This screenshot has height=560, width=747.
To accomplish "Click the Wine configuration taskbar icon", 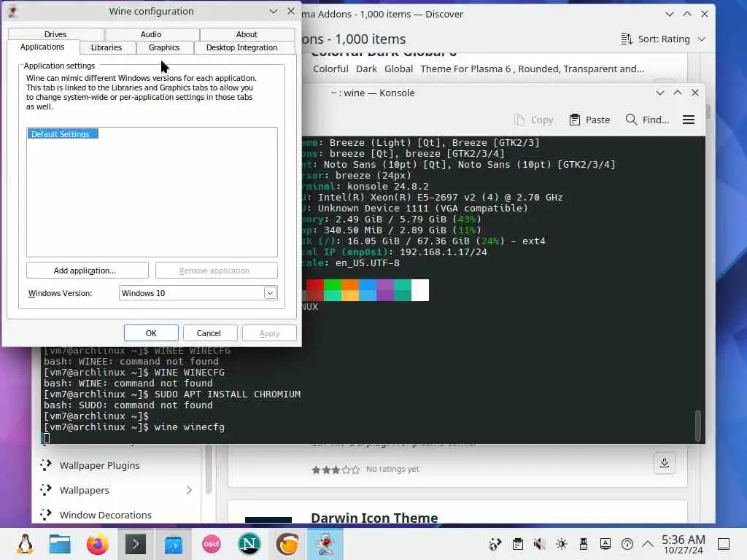I will pos(325,544).
